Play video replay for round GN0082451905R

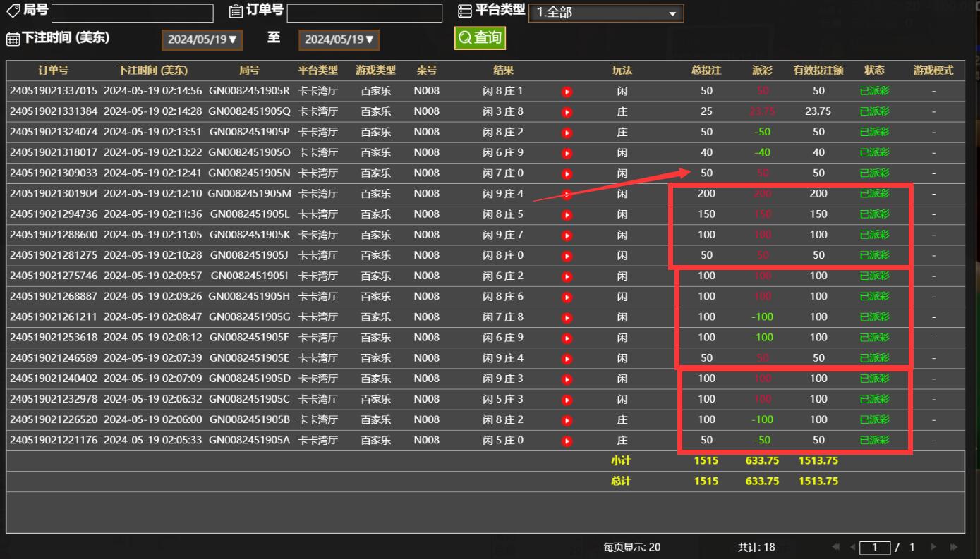pyautogui.click(x=567, y=91)
